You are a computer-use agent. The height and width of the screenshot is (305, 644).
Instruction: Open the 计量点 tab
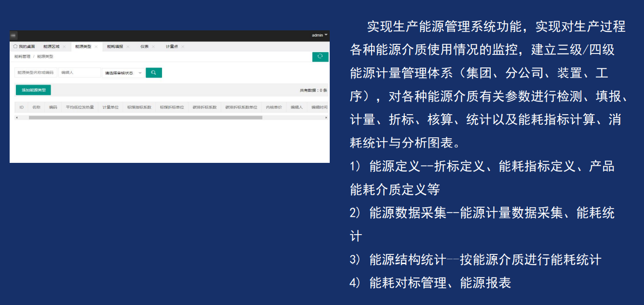(x=172, y=47)
